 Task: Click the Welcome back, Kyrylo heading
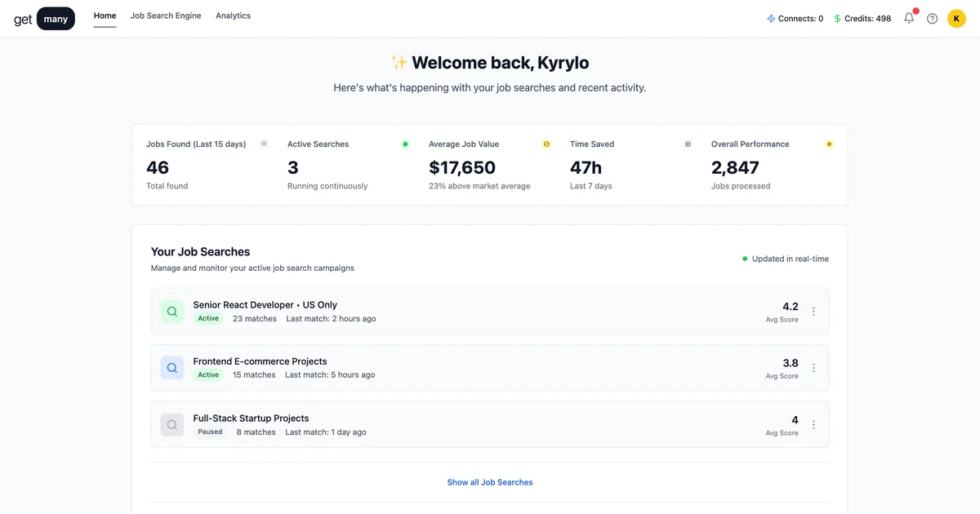[x=490, y=63]
